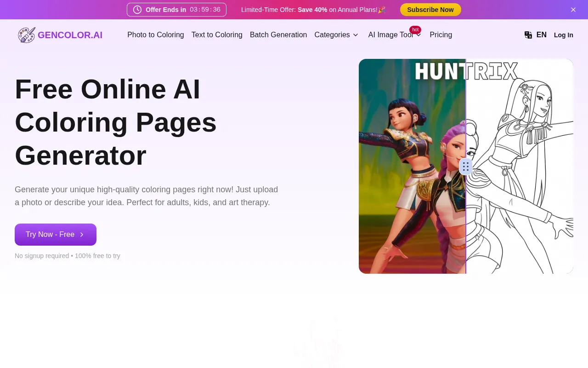Image resolution: width=588 pixels, height=368 pixels.
Task: Open Text to Coloring page
Action: (x=217, y=35)
